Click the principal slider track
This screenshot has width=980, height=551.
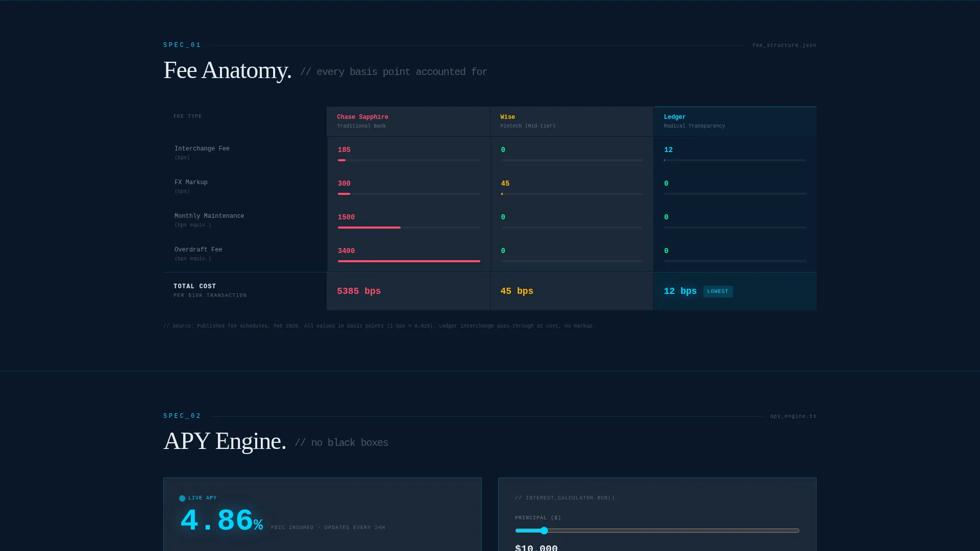[657, 531]
